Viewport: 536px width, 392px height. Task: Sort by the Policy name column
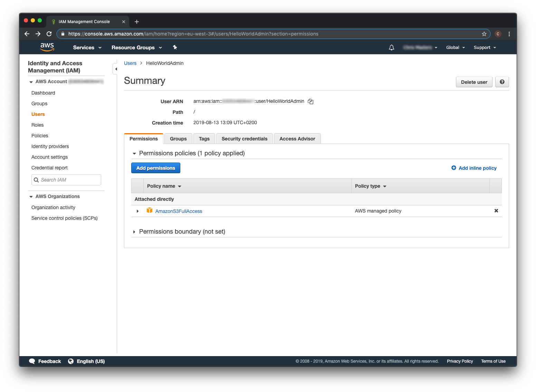[164, 186]
